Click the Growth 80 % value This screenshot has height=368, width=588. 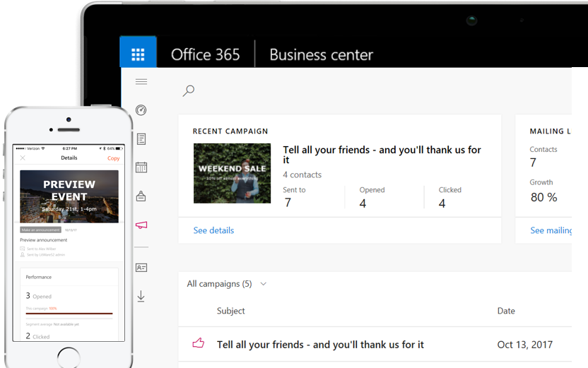point(543,197)
